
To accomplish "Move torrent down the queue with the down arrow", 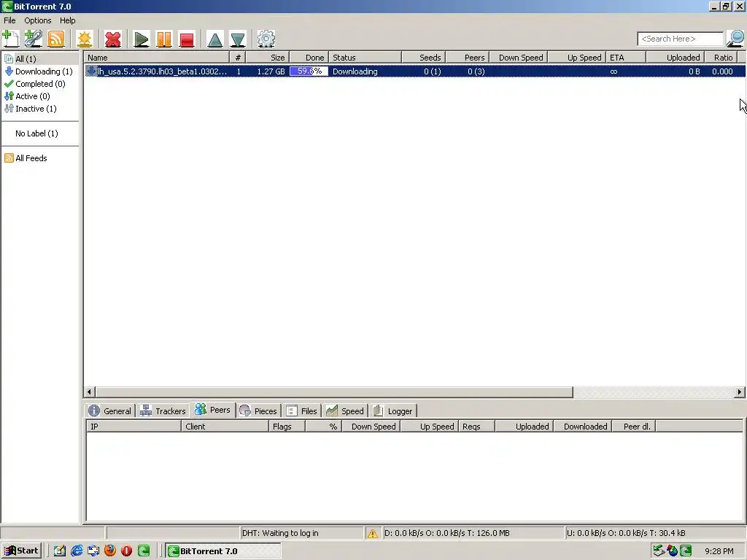I will pos(238,39).
